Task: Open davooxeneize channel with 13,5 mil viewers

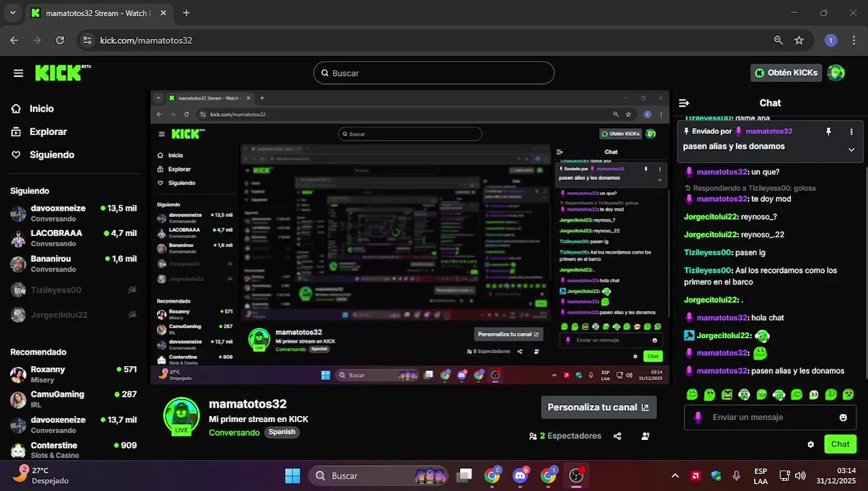Action: click(x=73, y=213)
